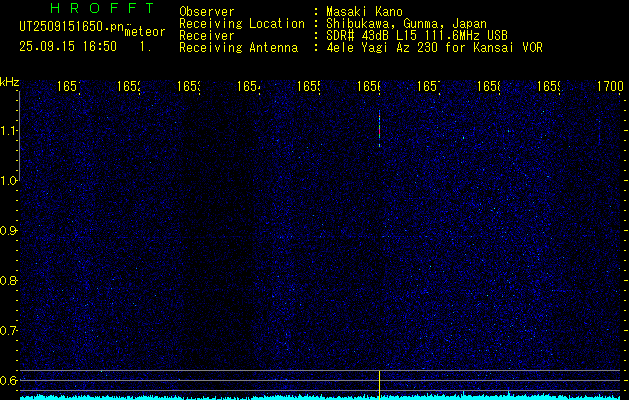Click the 'Receiving Location' label

pos(242,24)
